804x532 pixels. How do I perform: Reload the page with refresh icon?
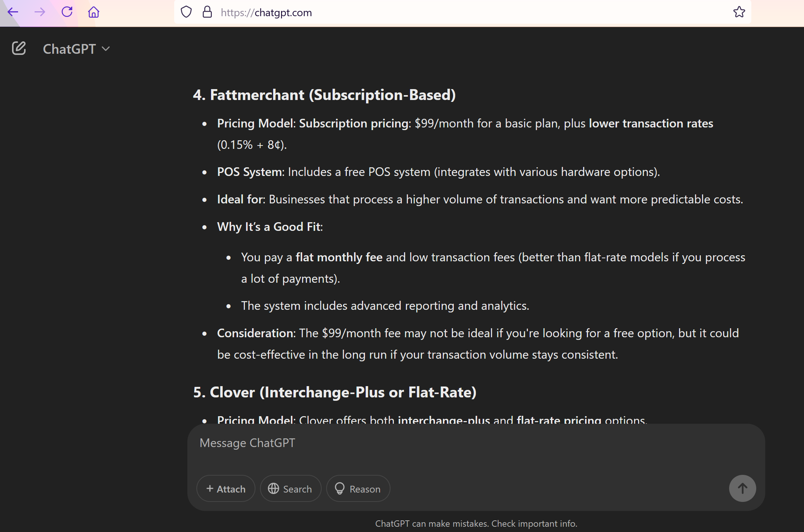pyautogui.click(x=67, y=12)
